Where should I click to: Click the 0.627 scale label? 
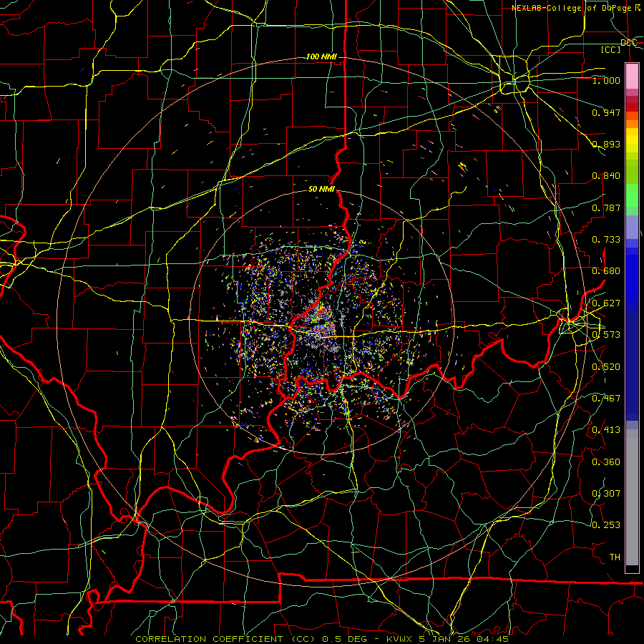point(606,303)
